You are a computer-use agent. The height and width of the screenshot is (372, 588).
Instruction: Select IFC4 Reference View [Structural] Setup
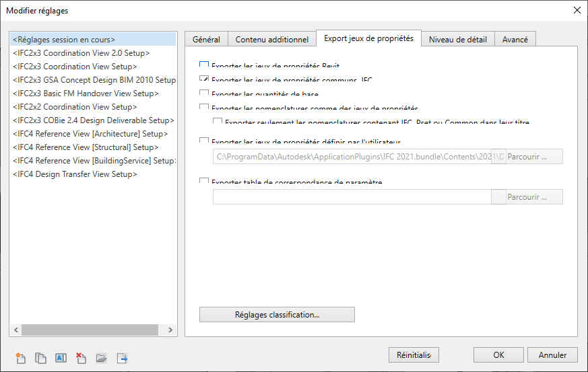tap(93, 147)
